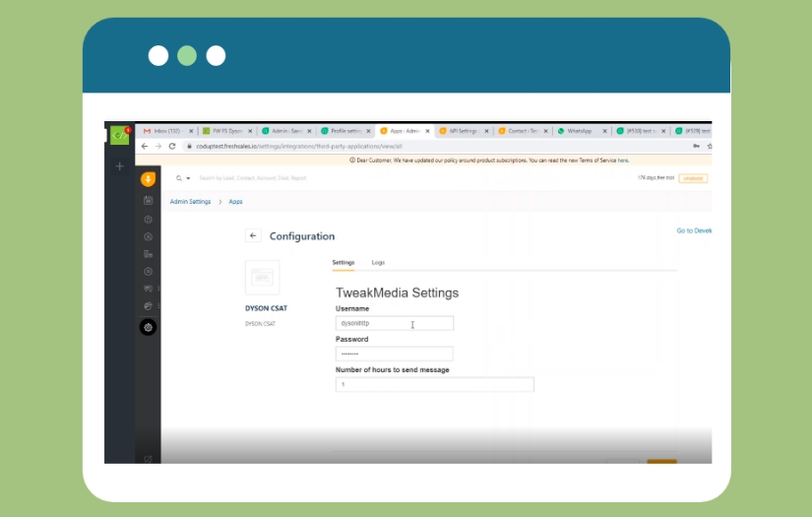Viewport: 812px width, 517px height.
Task: Click the upgrade button near free trial
Action: (693, 178)
